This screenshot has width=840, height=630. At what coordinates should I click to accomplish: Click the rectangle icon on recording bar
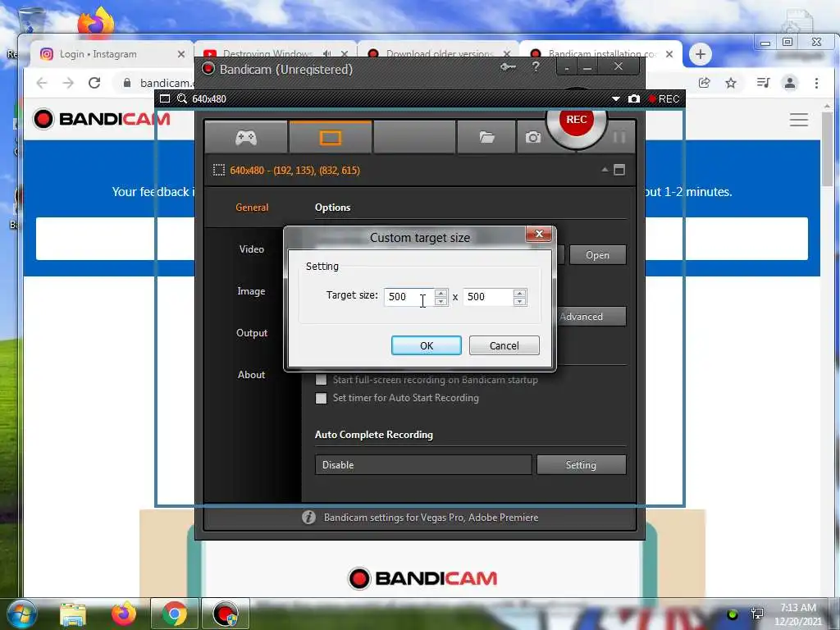165,98
